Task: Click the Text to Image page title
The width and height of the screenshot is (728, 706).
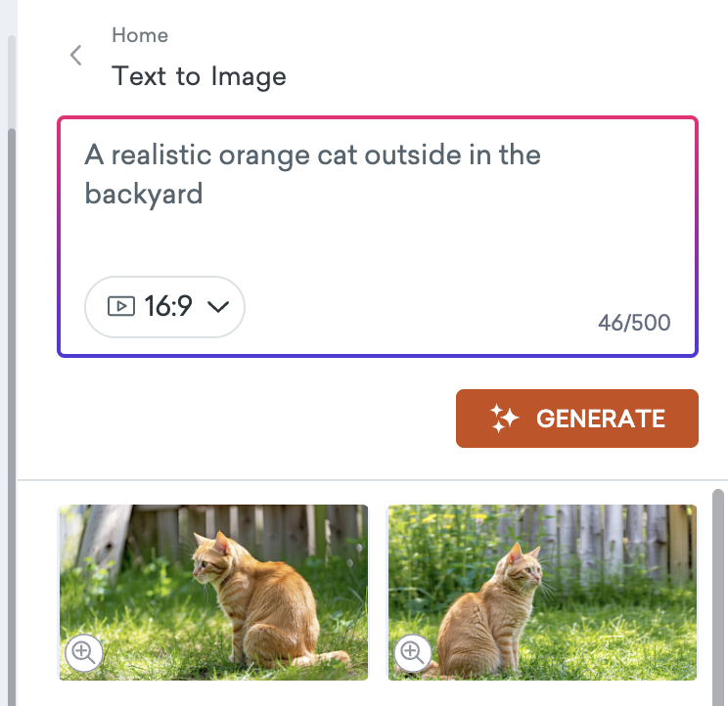Action: pyautogui.click(x=199, y=76)
